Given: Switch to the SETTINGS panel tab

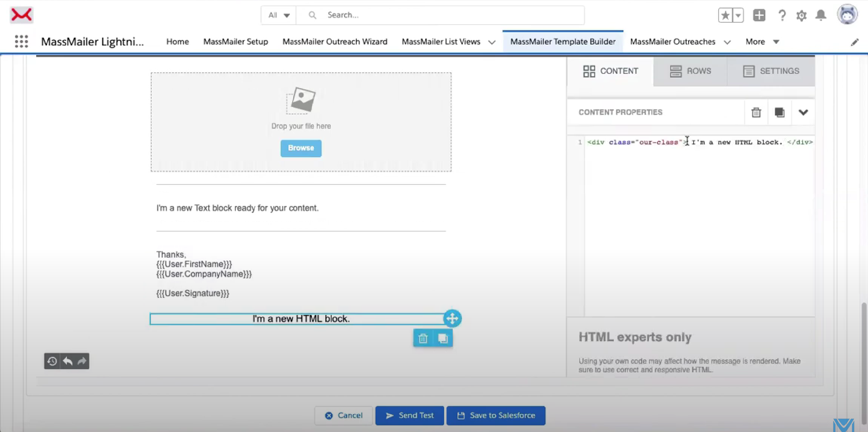Looking at the screenshot, I should (x=771, y=71).
